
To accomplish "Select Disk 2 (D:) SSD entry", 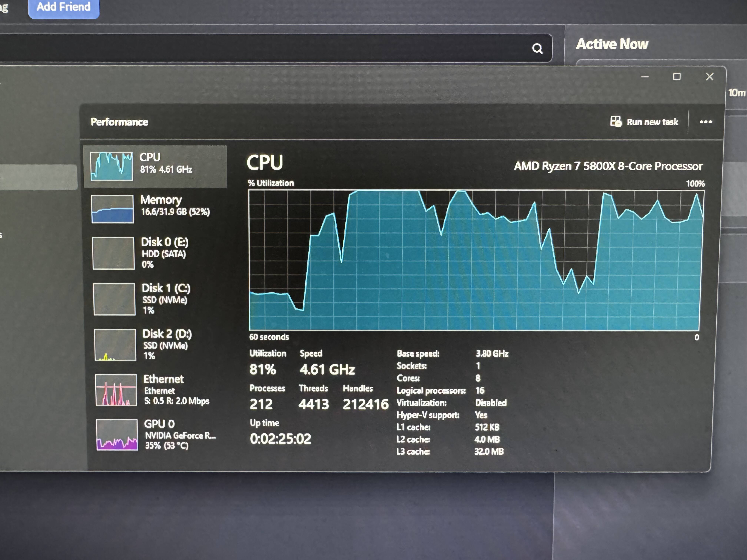I will pos(157,344).
